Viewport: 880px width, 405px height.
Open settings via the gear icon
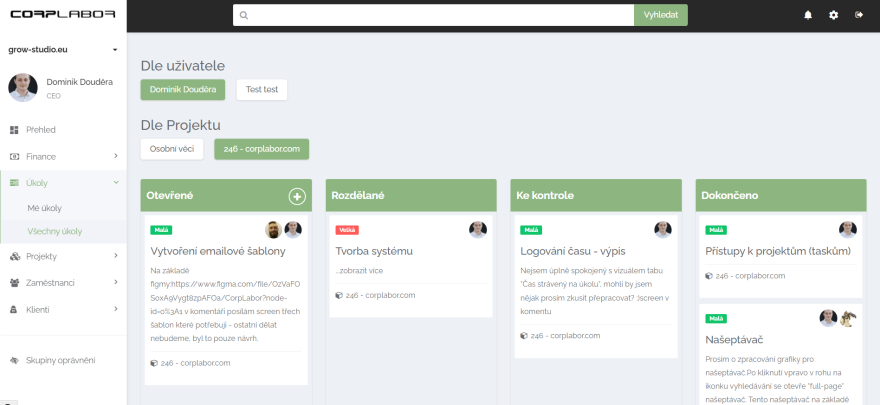pos(833,15)
